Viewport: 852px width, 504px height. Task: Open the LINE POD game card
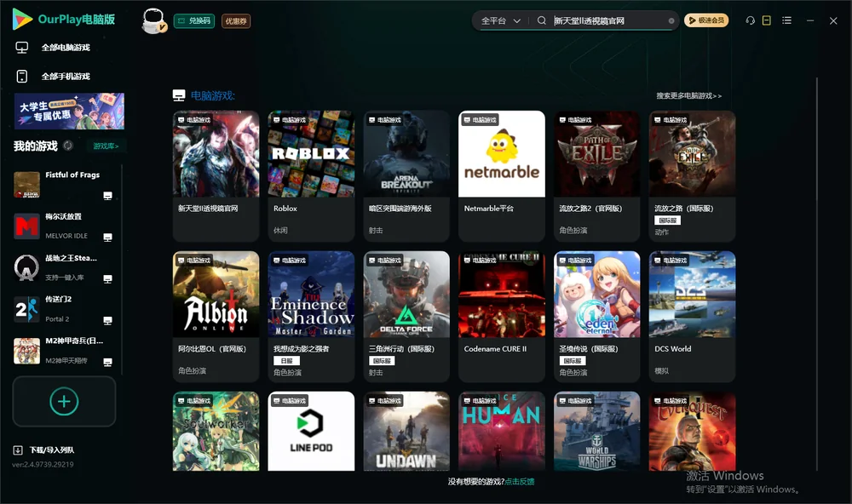[311, 432]
